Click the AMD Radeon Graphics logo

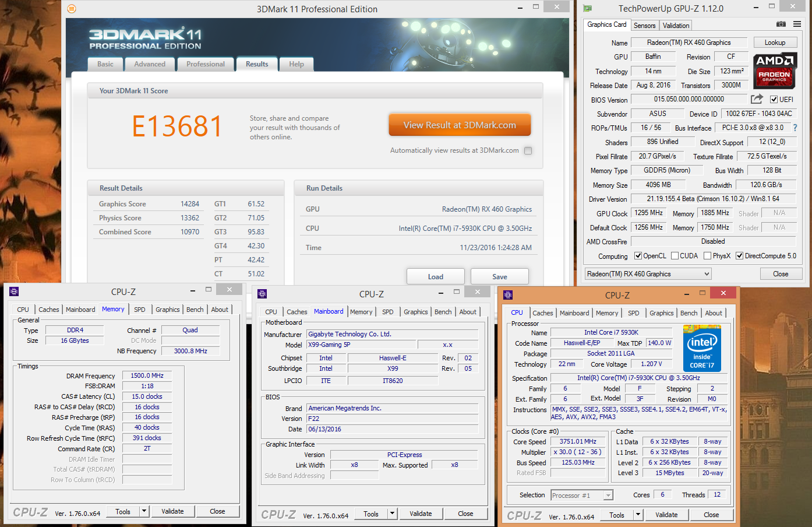click(x=775, y=71)
